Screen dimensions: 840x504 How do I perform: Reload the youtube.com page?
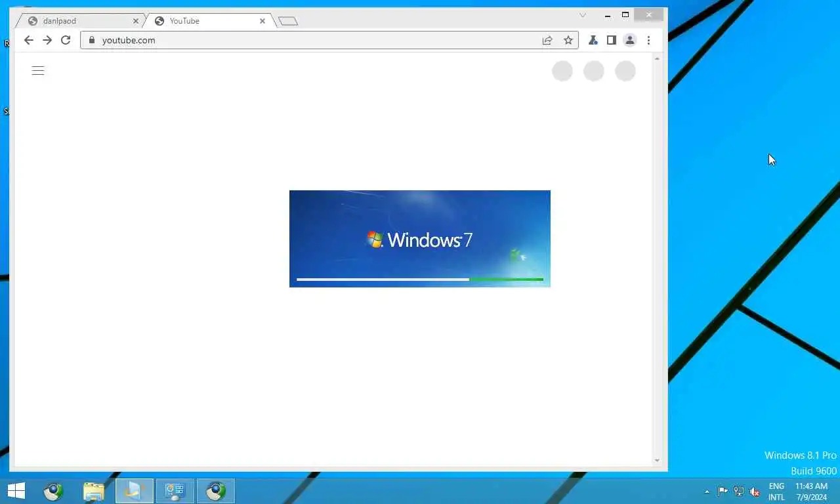click(66, 40)
